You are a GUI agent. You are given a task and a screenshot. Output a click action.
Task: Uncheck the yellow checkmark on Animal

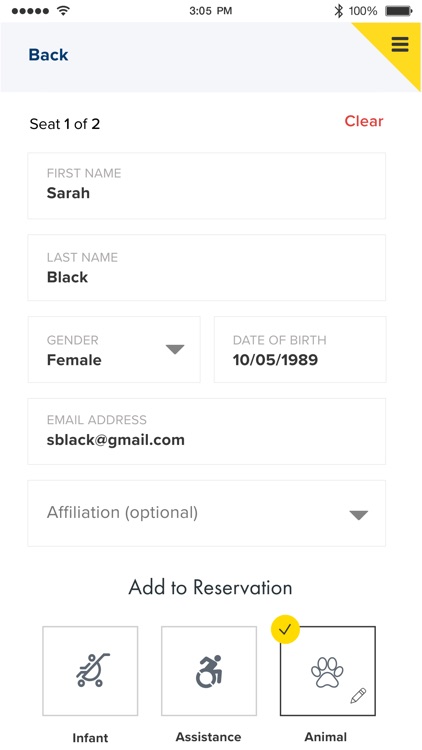[285, 629]
